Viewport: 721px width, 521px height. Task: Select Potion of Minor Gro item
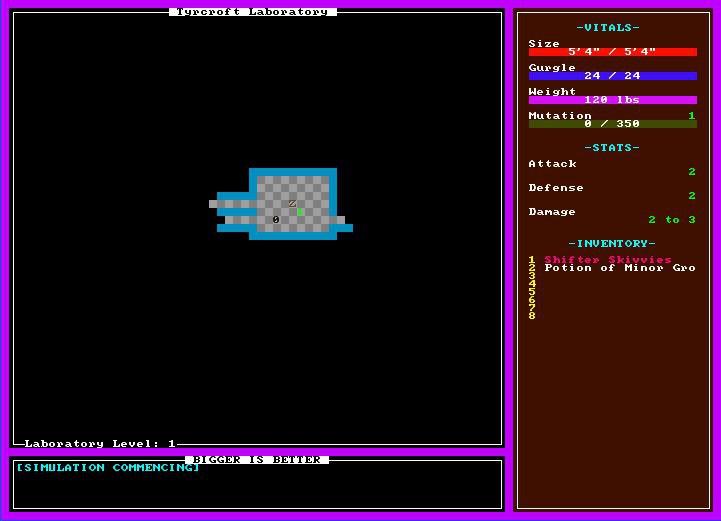click(x=620, y=268)
